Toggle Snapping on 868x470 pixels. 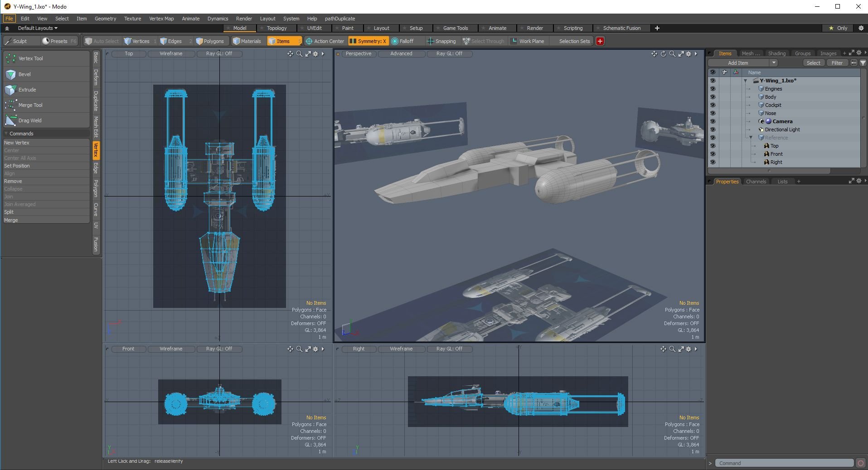pyautogui.click(x=441, y=41)
